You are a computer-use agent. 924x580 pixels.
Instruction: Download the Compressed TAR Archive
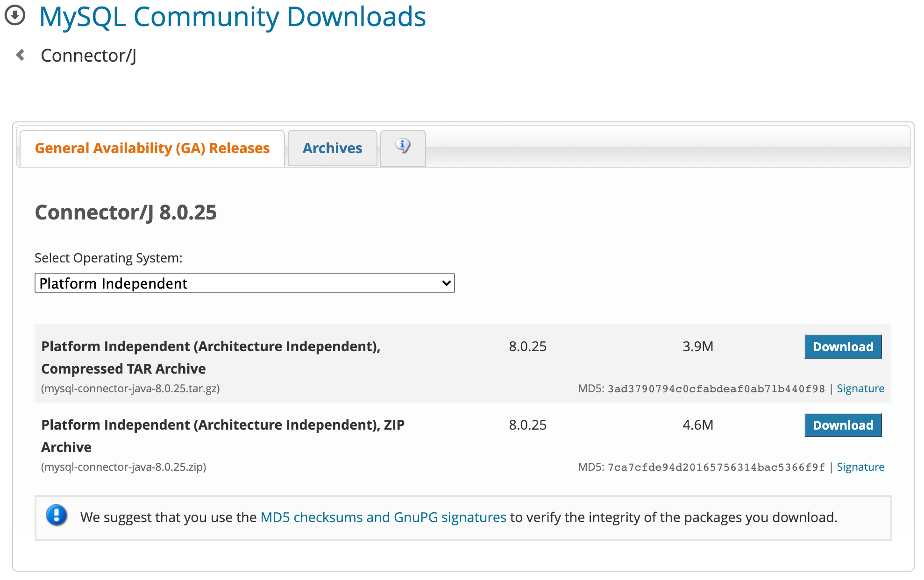click(842, 347)
